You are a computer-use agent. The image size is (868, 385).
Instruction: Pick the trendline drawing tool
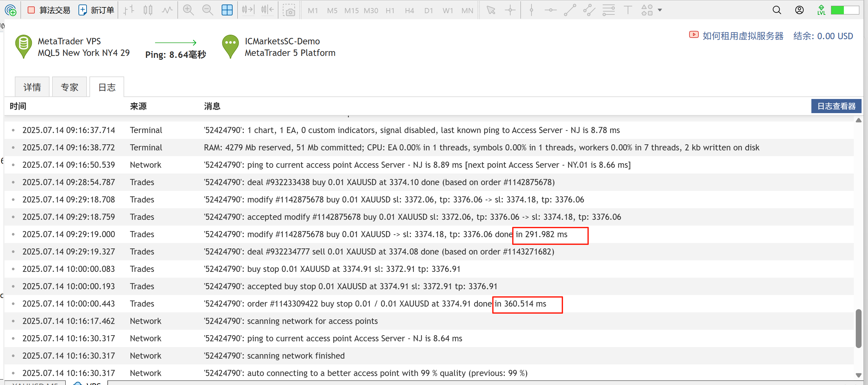pos(570,10)
